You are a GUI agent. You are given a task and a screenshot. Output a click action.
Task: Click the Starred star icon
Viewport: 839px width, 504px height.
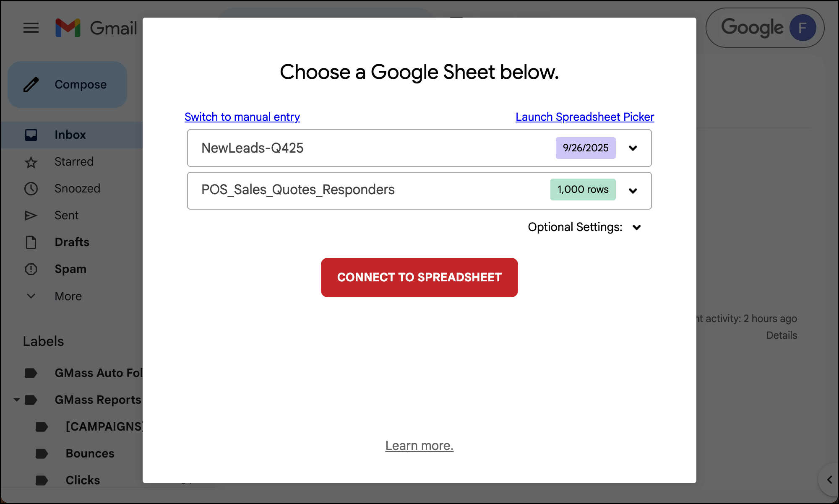[x=31, y=161]
